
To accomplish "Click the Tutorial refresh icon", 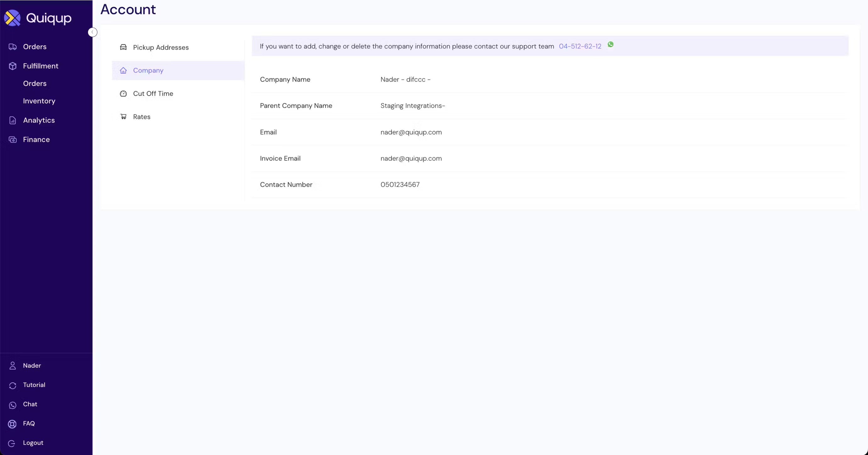I will point(13,385).
